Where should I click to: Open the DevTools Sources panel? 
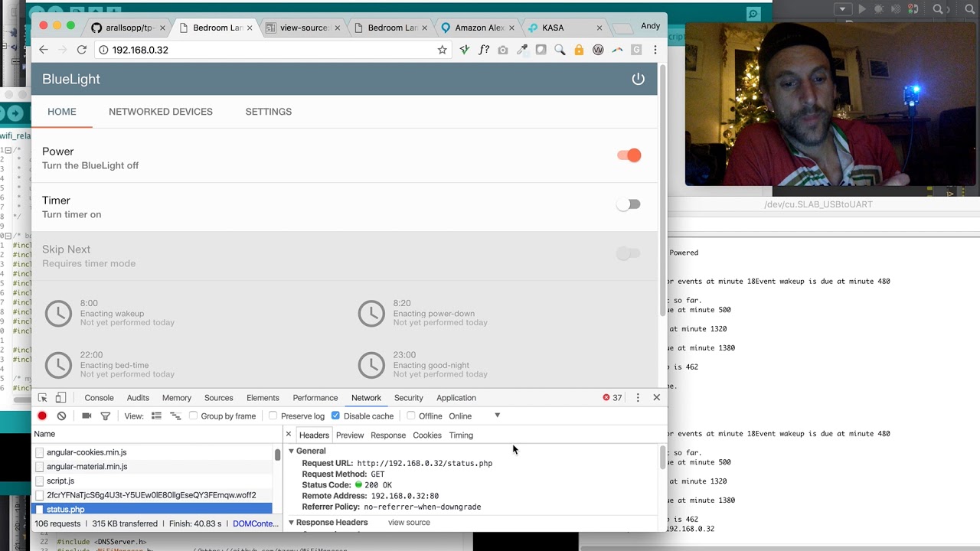point(218,398)
